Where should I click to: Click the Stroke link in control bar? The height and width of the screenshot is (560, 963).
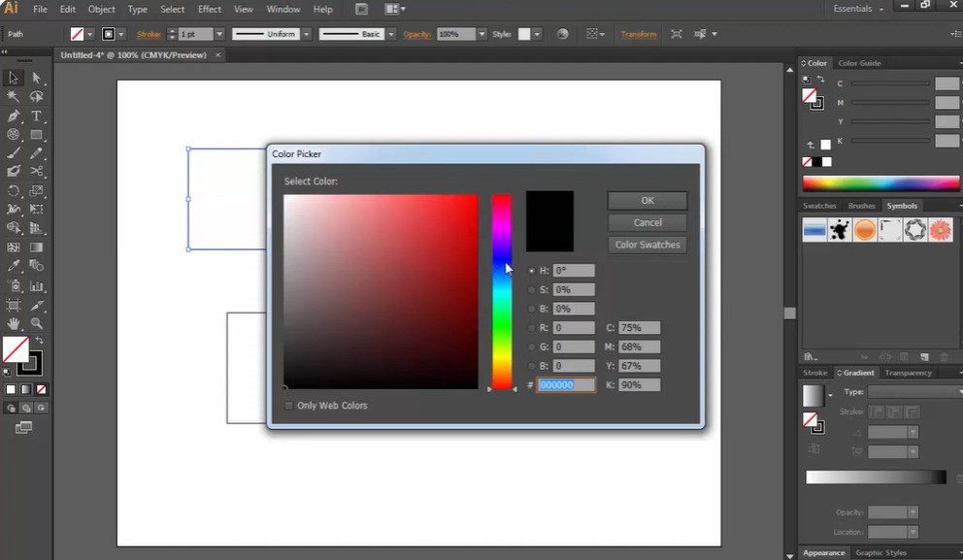149,34
